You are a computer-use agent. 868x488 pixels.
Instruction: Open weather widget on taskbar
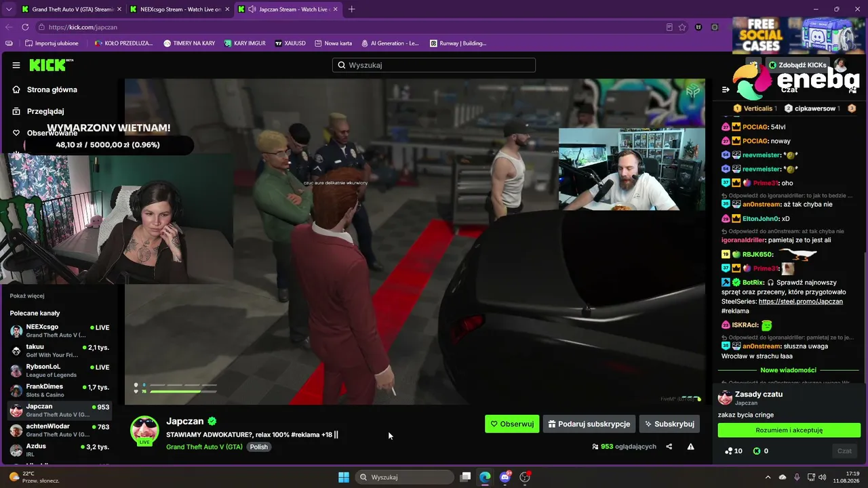point(34,477)
